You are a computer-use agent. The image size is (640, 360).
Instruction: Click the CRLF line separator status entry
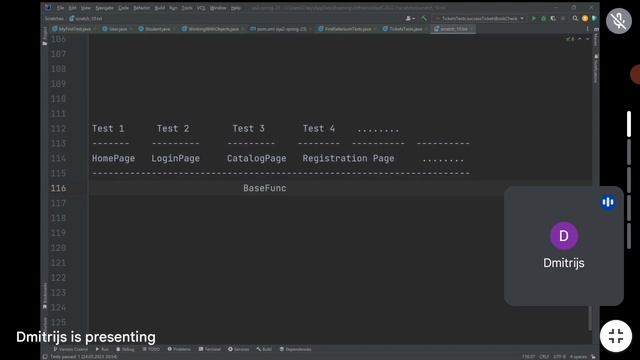(544, 357)
